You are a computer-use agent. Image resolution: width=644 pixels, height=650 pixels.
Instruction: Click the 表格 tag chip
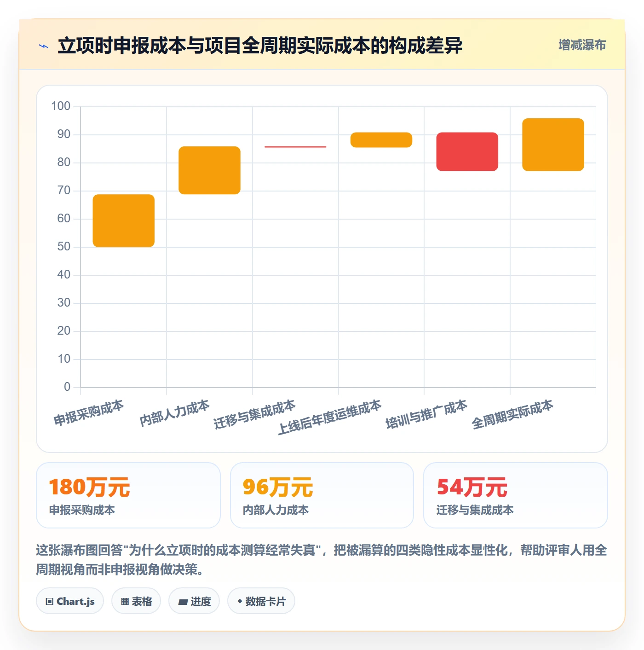coord(136,601)
